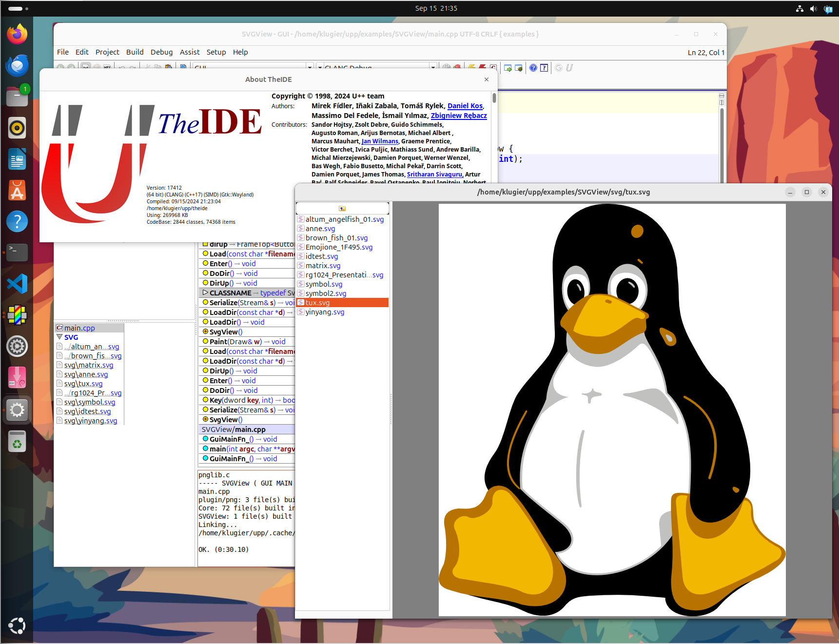Click the gray G search icon in toolbar
839x644 pixels.
pyautogui.click(x=559, y=68)
